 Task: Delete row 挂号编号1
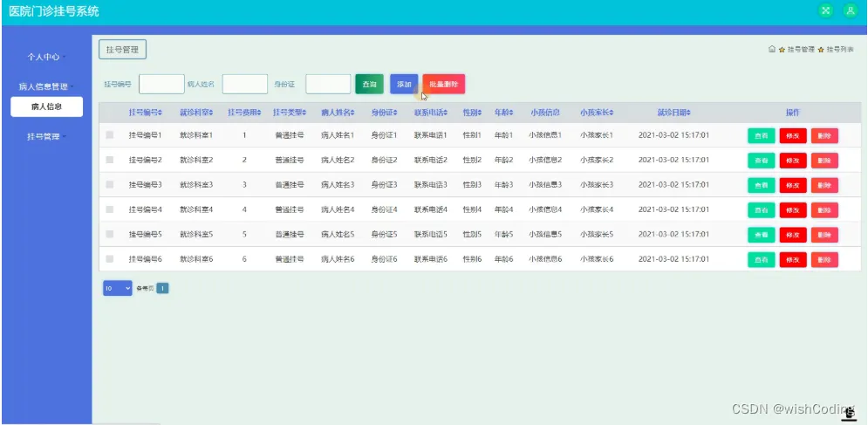(x=825, y=136)
